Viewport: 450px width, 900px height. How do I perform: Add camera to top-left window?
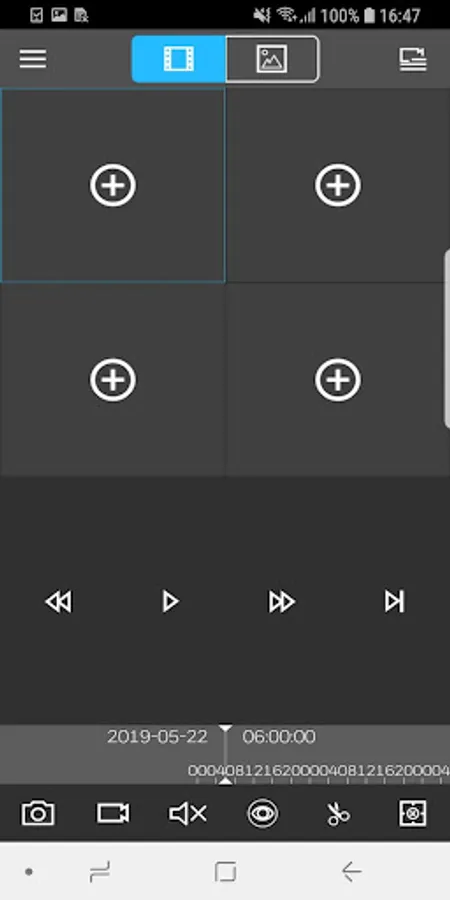click(x=112, y=185)
